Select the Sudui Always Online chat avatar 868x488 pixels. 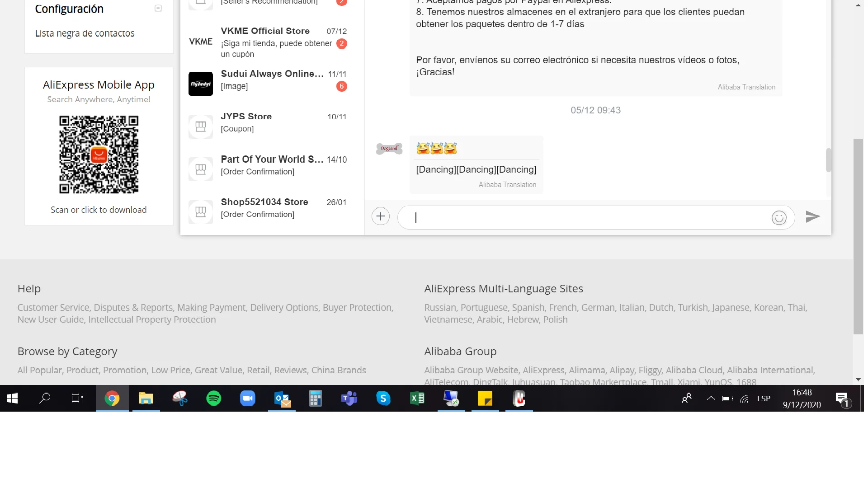(200, 84)
